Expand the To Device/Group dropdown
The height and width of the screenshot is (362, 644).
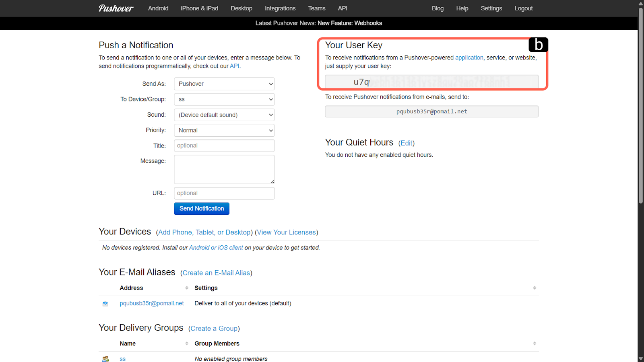tap(224, 99)
